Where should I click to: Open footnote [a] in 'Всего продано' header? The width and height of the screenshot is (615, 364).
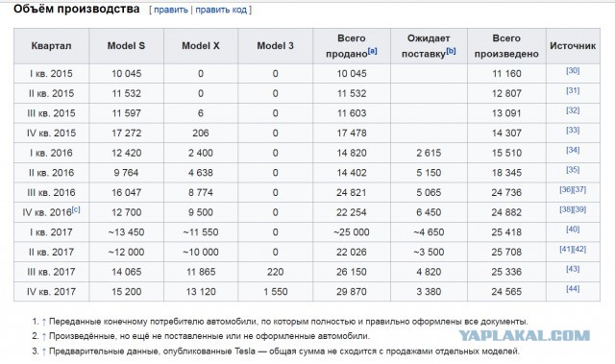[372, 51]
